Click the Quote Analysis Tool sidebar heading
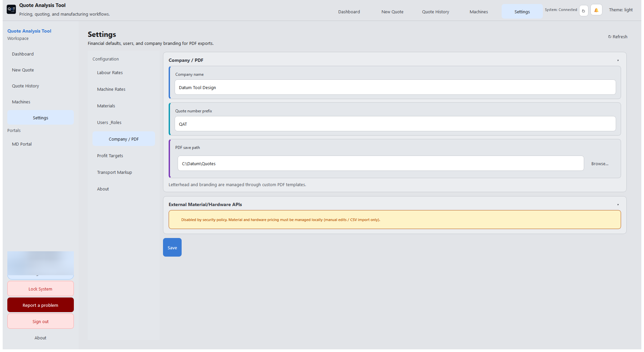 [x=29, y=31]
